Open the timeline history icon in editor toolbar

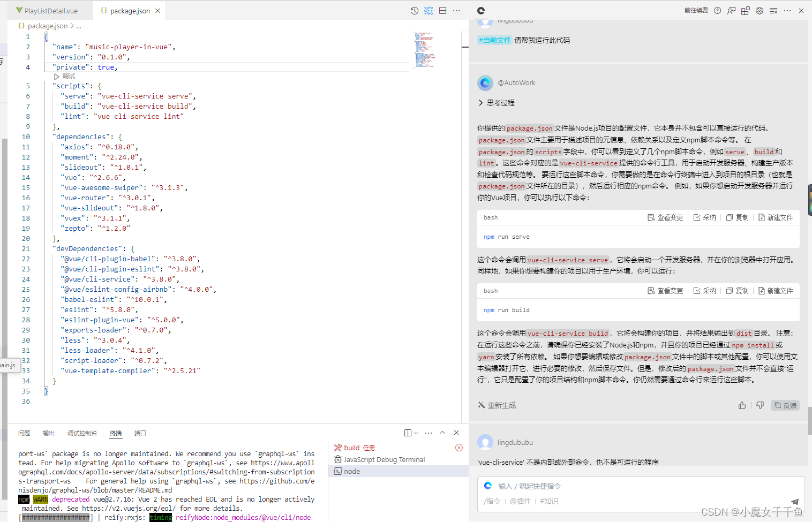(x=415, y=11)
